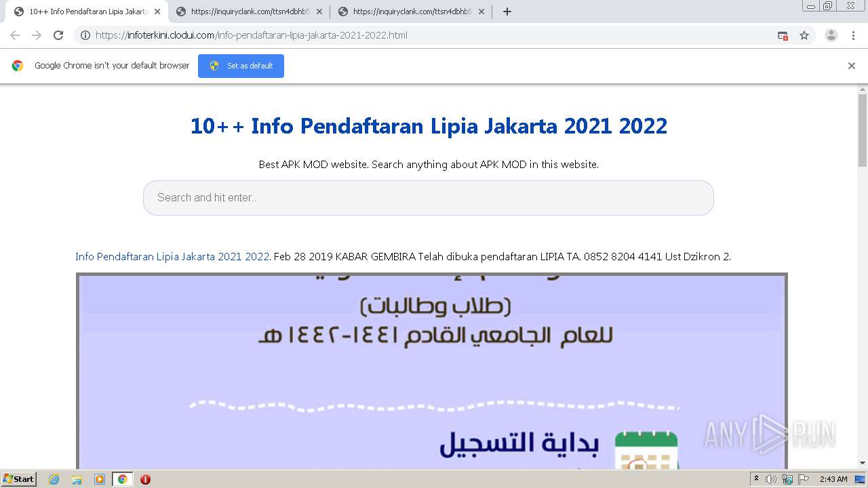Select the Chrome taskbar button
The height and width of the screenshot is (488, 868).
pos(123,479)
